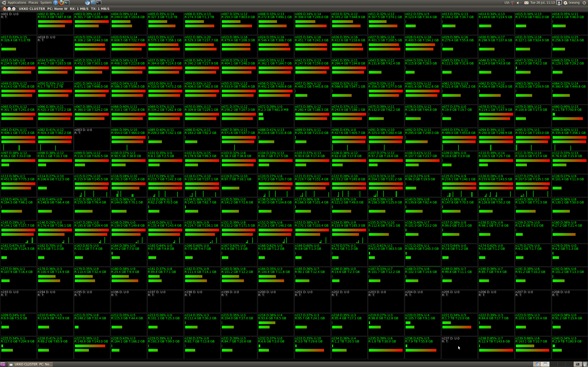Open the Applications menu
This screenshot has width=588, height=367.
[17, 3]
